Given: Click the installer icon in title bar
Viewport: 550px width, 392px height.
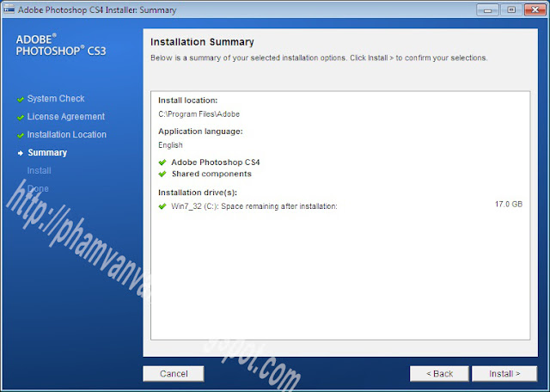Looking at the screenshot, I should tap(9, 9).
